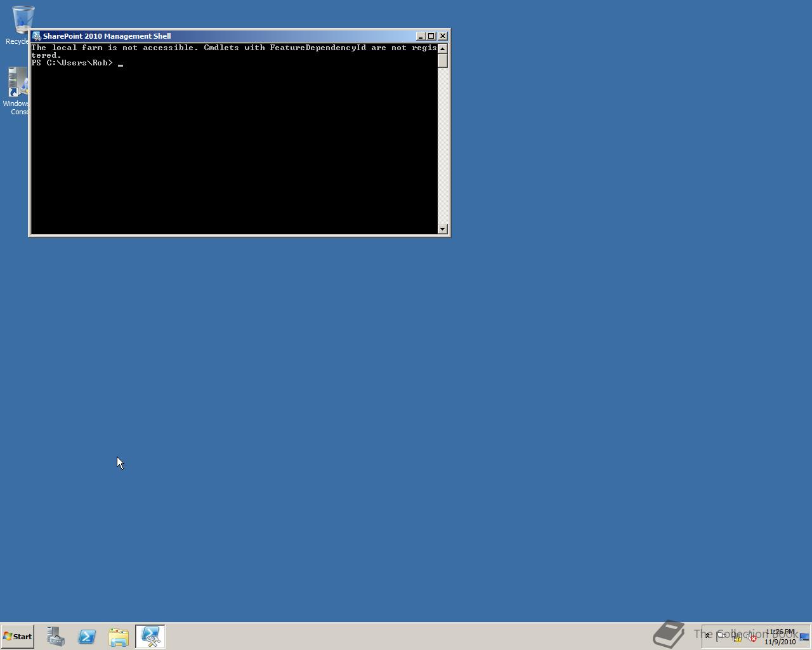The image size is (812, 650).
Task: Click the console vertical scrollbar thumb
Action: click(443, 61)
